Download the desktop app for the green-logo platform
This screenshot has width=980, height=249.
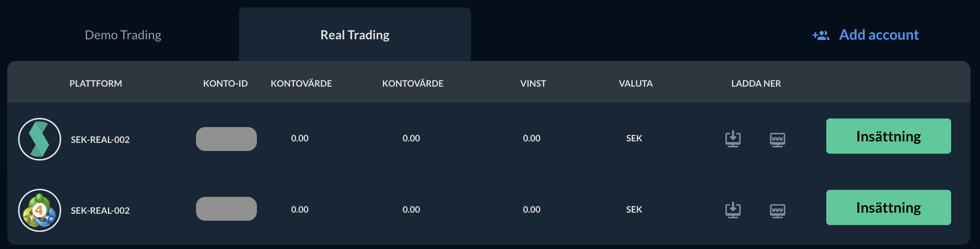point(732,139)
